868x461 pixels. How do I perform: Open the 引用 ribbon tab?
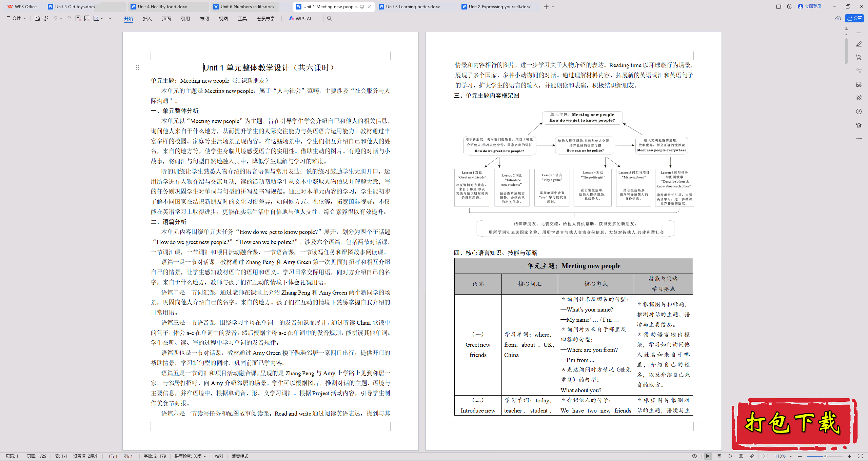[x=185, y=19]
